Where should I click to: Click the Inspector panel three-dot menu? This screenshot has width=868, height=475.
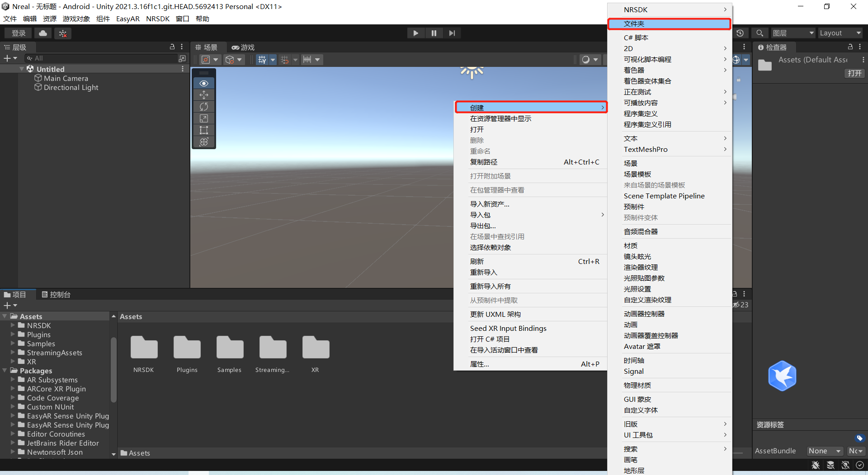[x=860, y=47]
